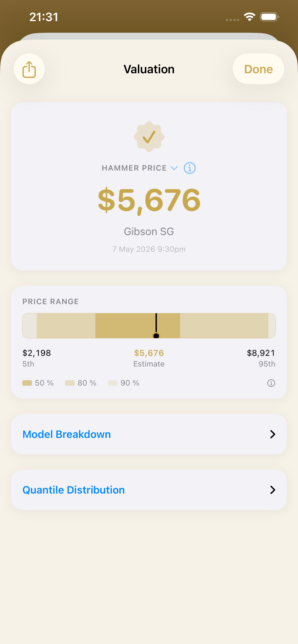The image size is (298, 644).
Task: Open the Hammer Price dropdown chevron
Action: pos(174,168)
